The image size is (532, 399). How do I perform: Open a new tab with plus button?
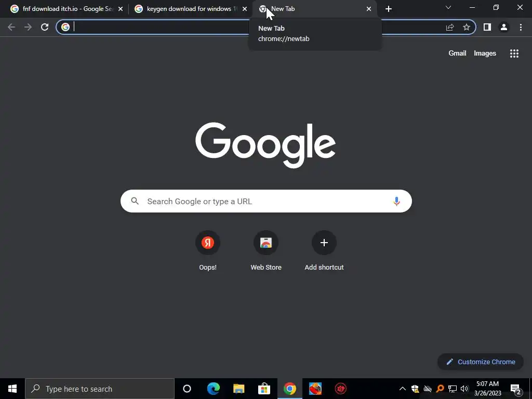tap(389, 9)
